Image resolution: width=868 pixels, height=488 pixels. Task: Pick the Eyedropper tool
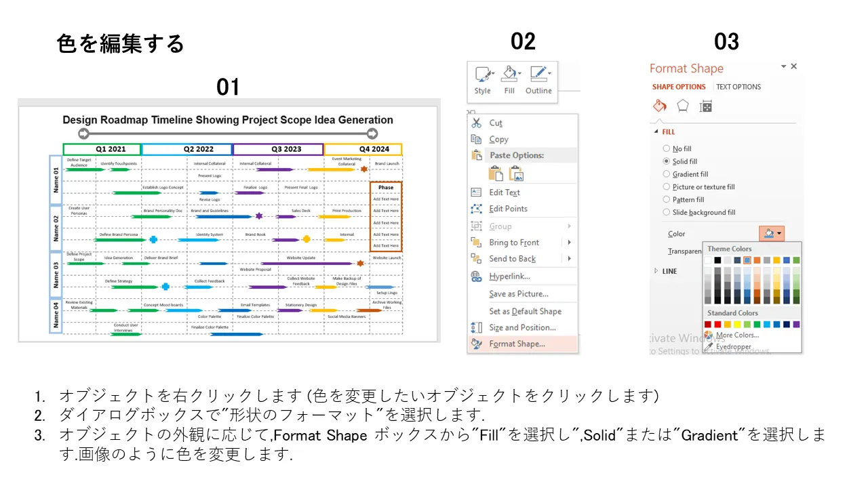(x=732, y=346)
